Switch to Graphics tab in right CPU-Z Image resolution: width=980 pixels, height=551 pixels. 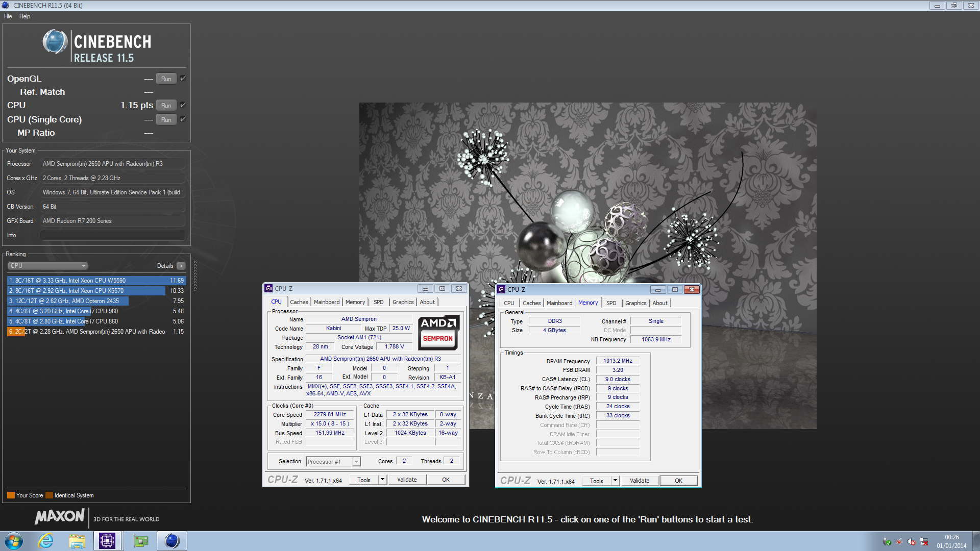tap(636, 303)
